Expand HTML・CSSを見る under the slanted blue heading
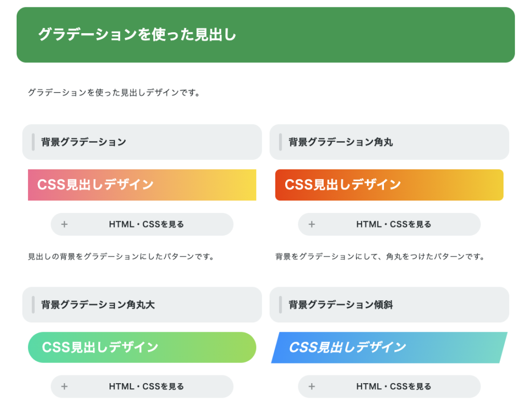Viewport: 532px width, 405px height. (389, 386)
